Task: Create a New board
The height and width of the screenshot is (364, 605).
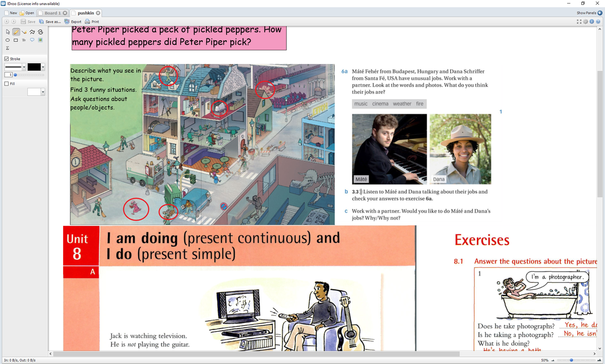Action: click(x=10, y=13)
